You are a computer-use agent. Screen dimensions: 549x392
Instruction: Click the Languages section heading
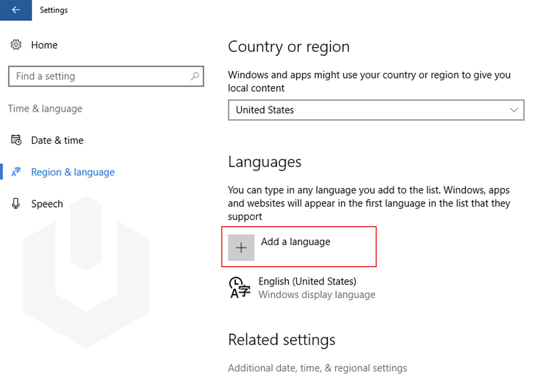(265, 162)
